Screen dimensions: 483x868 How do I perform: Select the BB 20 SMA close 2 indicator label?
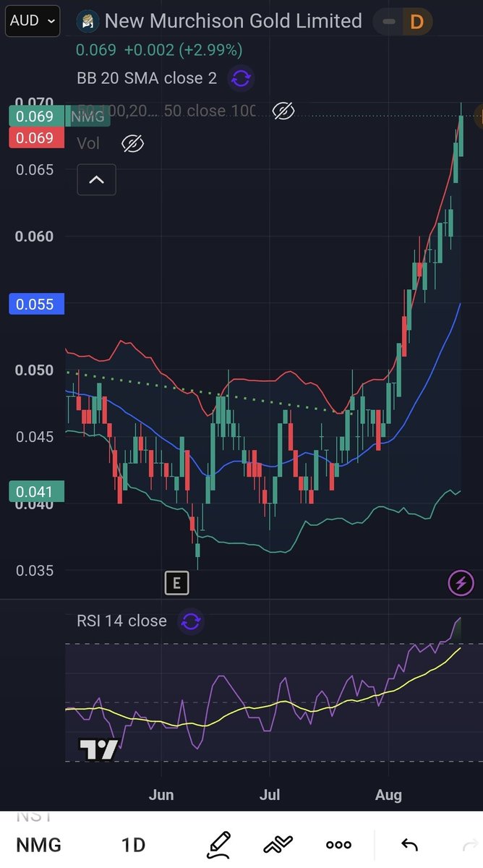coord(146,78)
